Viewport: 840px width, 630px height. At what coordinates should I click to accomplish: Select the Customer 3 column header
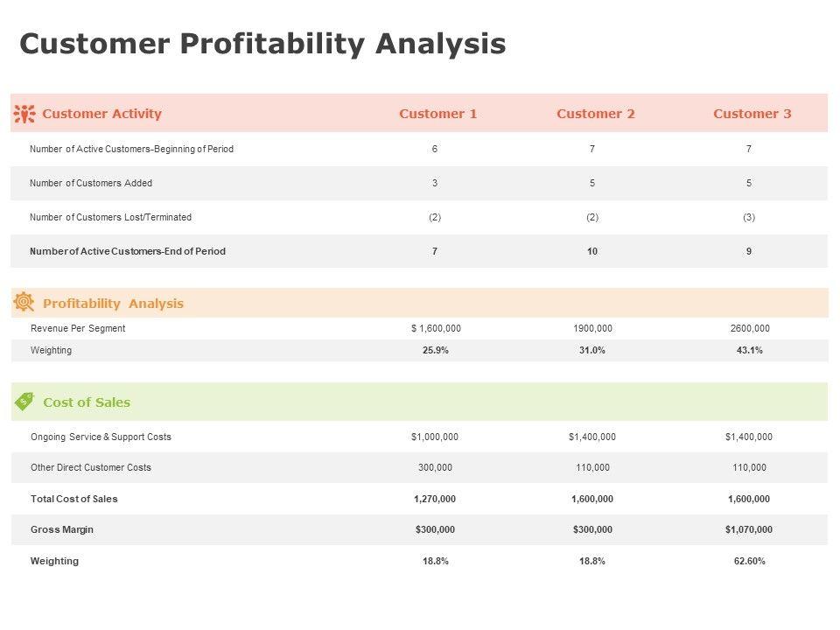click(752, 114)
